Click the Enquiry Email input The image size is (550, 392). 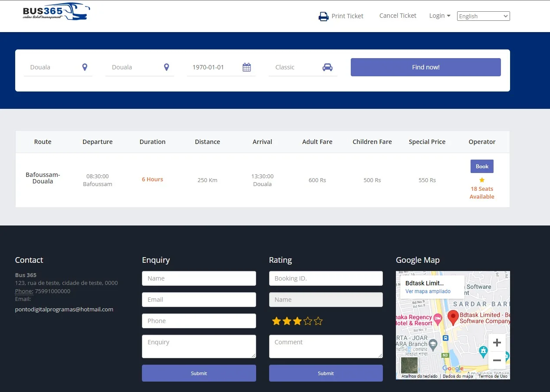pos(199,300)
